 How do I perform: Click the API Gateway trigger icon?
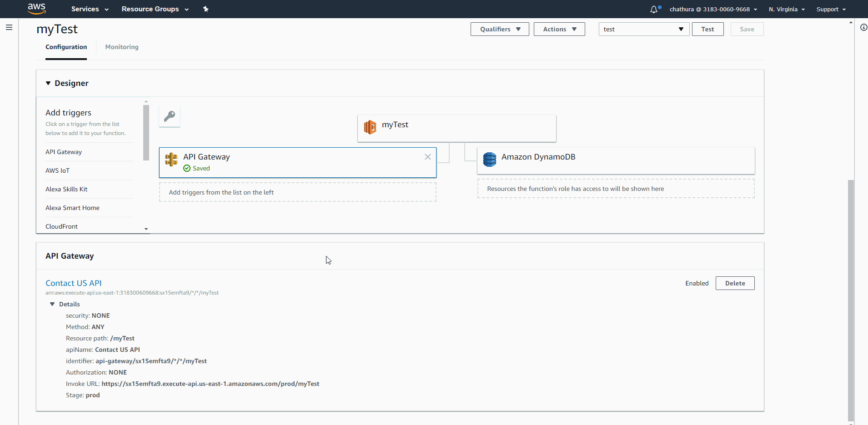(171, 160)
